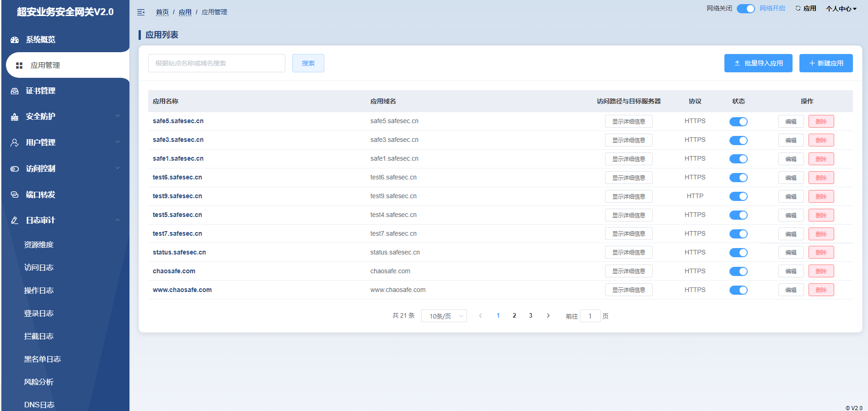Open the 个人中心 dropdown menu
Viewport: 868px width, 411px height.
[841, 9]
